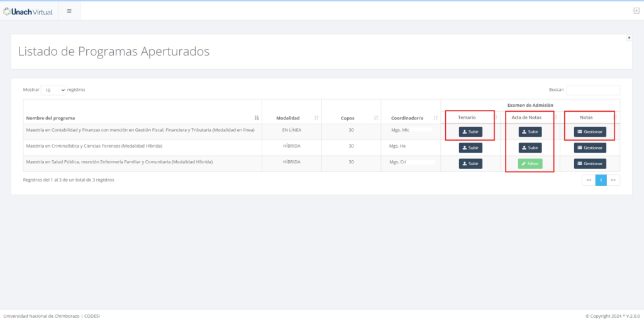This screenshot has width=644, height=321.
Task: Close the Listado de Programas panel
Action: (x=629, y=38)
